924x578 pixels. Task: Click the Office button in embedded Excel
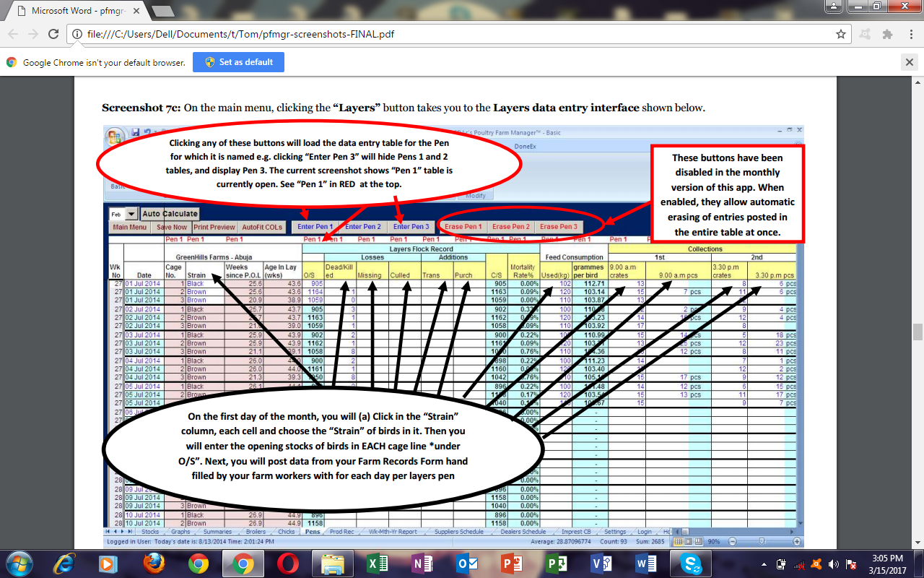[116, 137]
